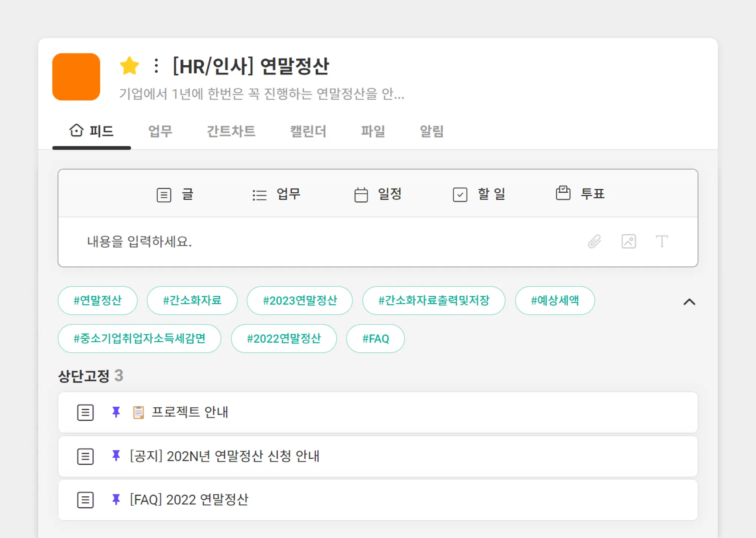Viewport: 756px width, 538px height.
Task: Open the 간트차트 tab
Action: (231, 131)
